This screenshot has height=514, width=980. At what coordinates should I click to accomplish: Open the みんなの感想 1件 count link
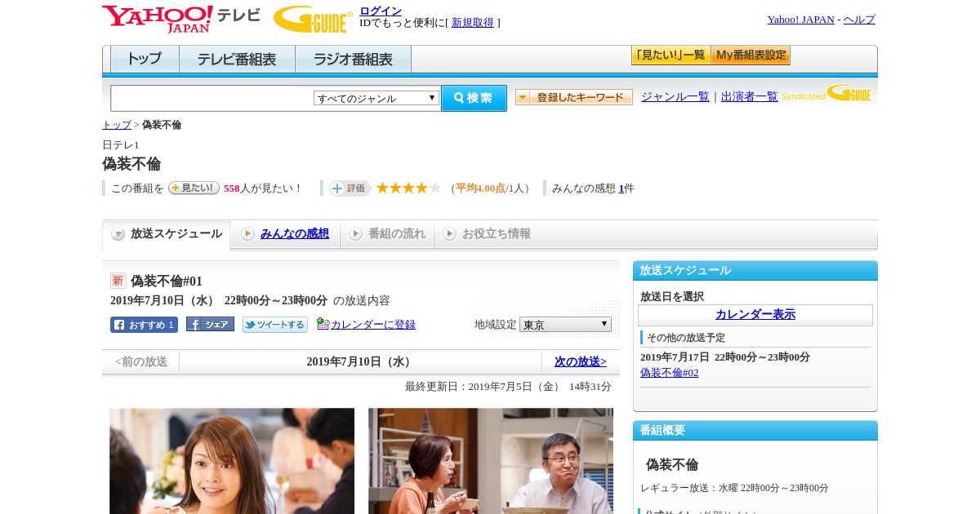pos(621,188)
